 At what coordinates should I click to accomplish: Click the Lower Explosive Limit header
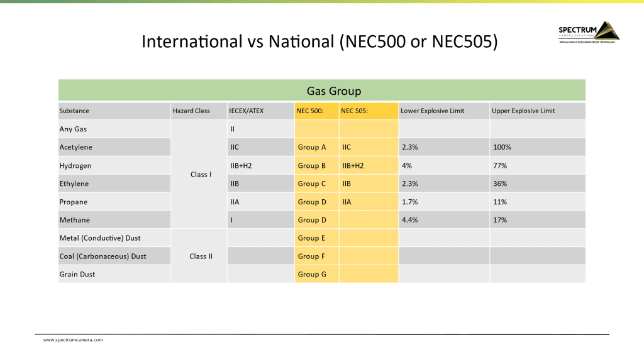tap(444, 111)
